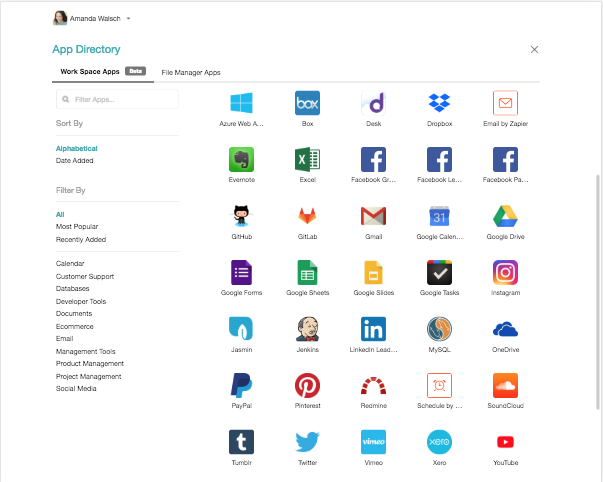Select the Facebook Pages app icon
The width and height of the screenshot is (603, 482).
coord(505,159)
